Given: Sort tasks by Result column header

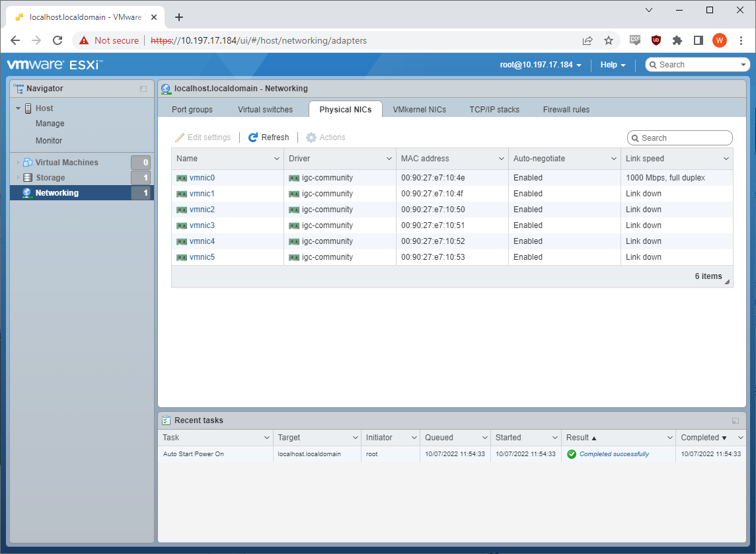Looking at the screenshot, I should (x=578, y=438).
